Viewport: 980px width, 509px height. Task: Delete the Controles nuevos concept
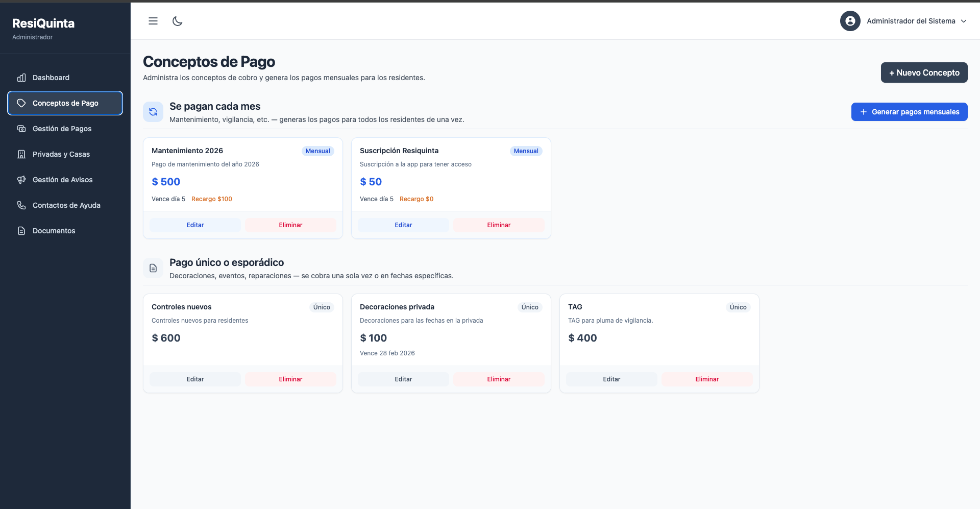click(290, 379)
